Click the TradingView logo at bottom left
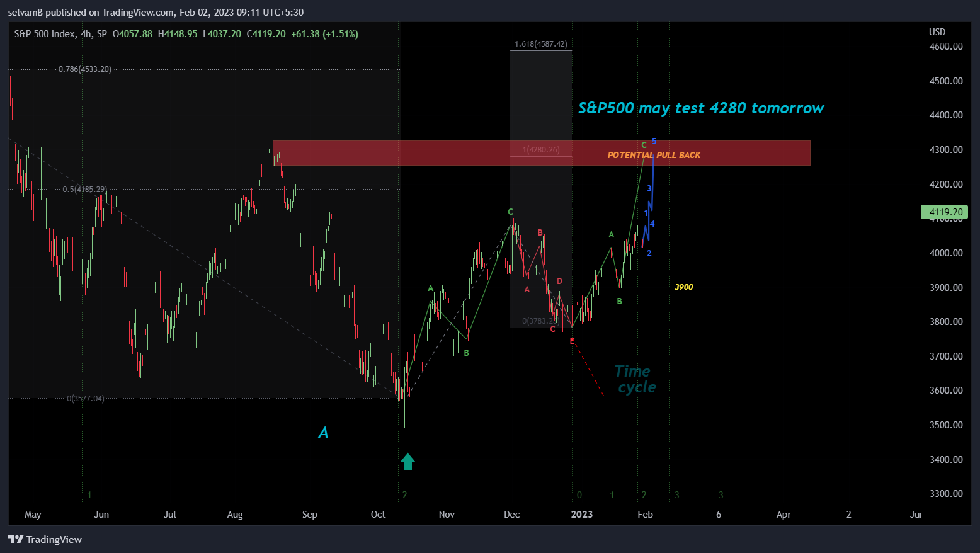 [x=45, y=539]
